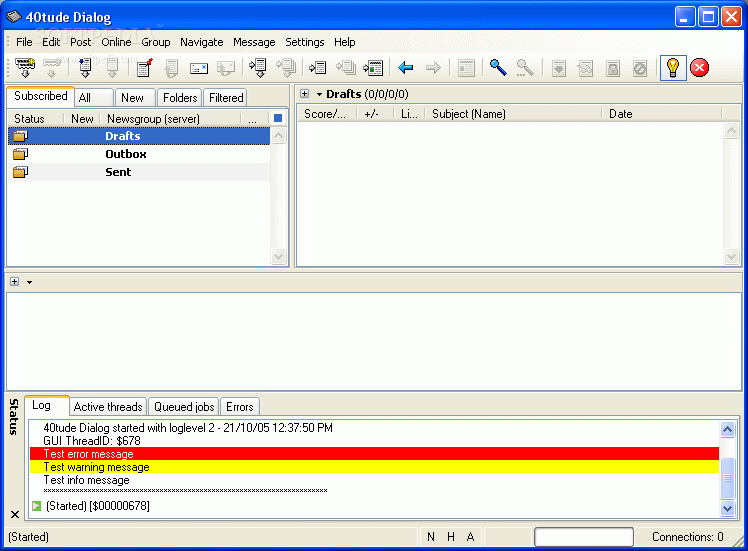Click the greyed-out download icon beside get new groups

52,68
